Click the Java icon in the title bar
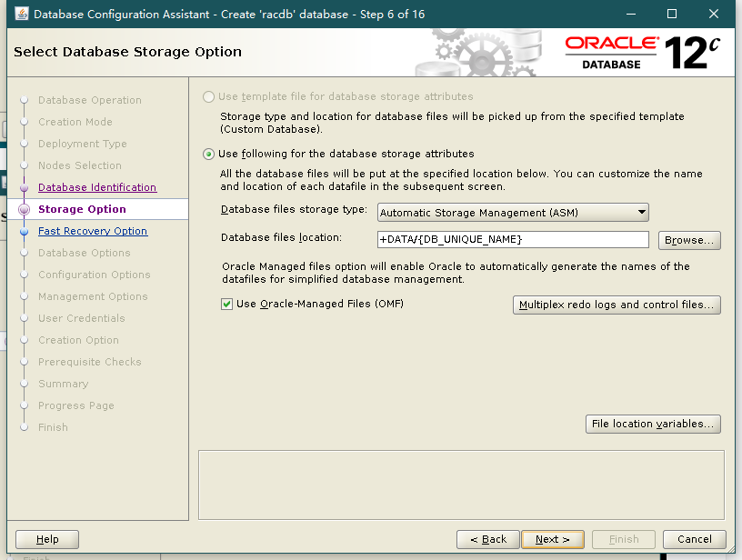The image size is (742, 560). [22, 14]
